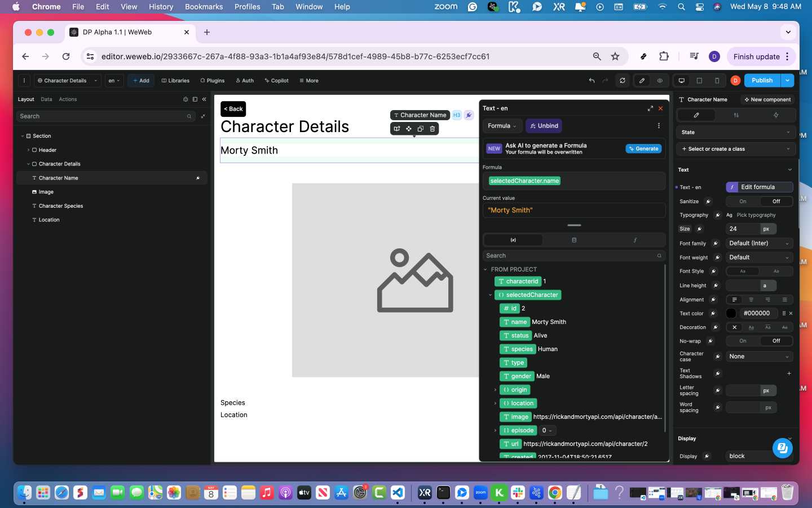812x508 pixels.
Task: Expand the Header tree item
Action: click(28, 150)
